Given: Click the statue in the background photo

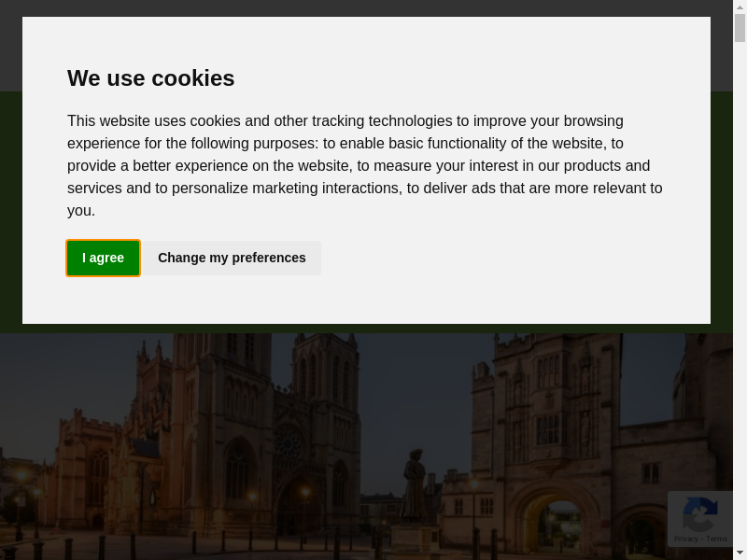Looking at the screenshot, I should pyautogui.click(x=412, y=485).
